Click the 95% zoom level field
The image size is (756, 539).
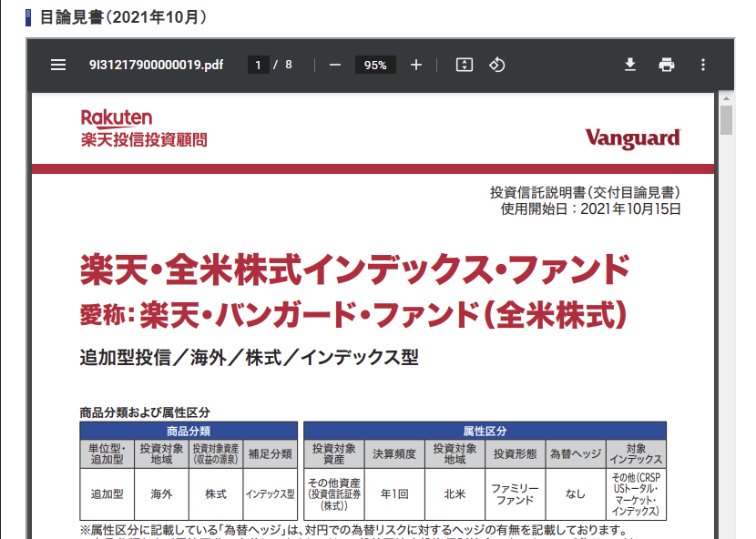coord(375,65)
